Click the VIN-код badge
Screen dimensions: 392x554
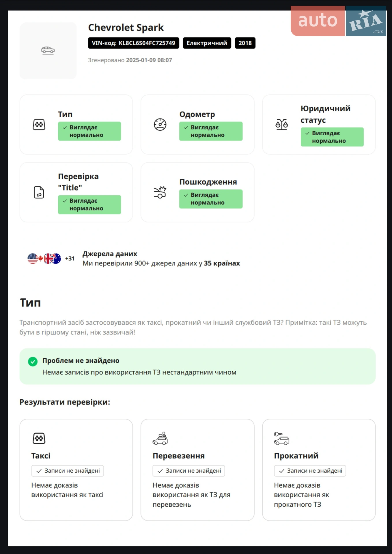coord(133,43)
